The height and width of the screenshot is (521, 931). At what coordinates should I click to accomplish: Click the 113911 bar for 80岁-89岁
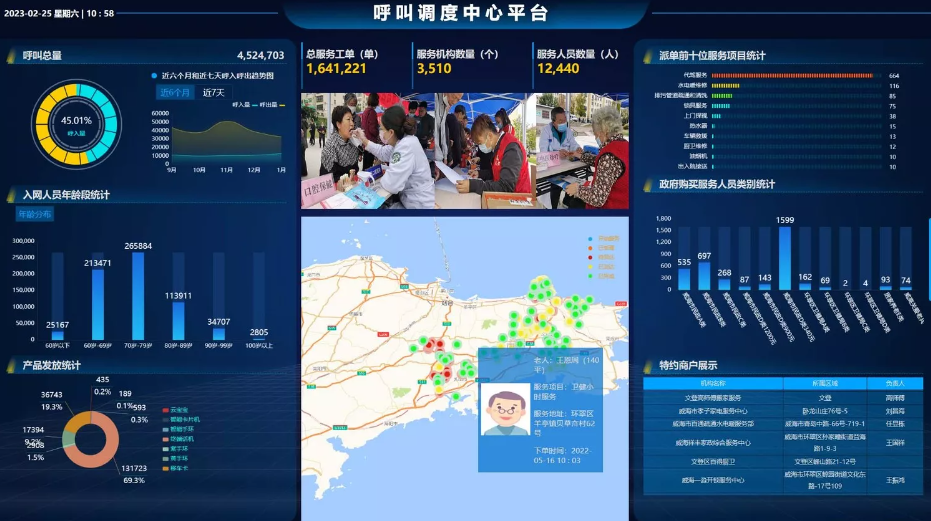(178, 321)
